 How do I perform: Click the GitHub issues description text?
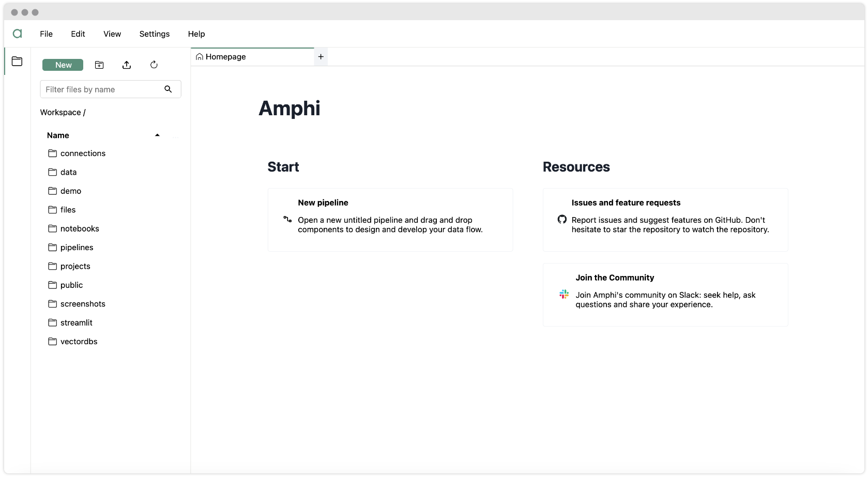[671, 225]
